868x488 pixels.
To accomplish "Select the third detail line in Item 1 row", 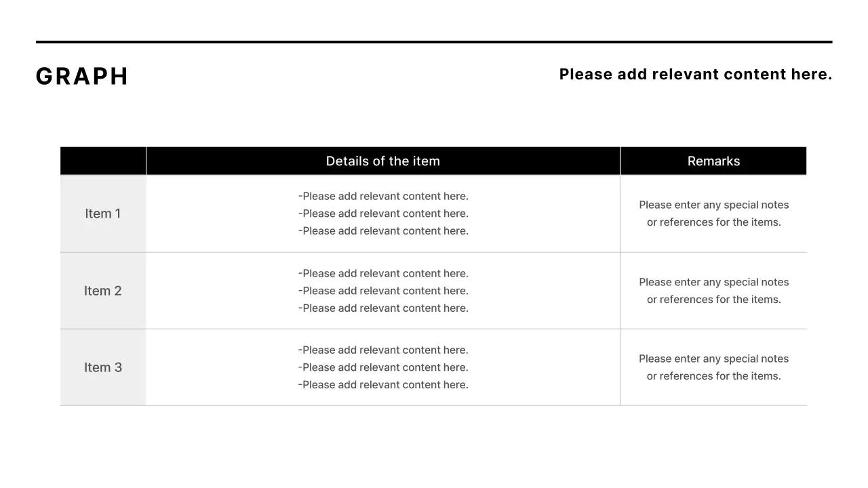I will coord(383,231).
